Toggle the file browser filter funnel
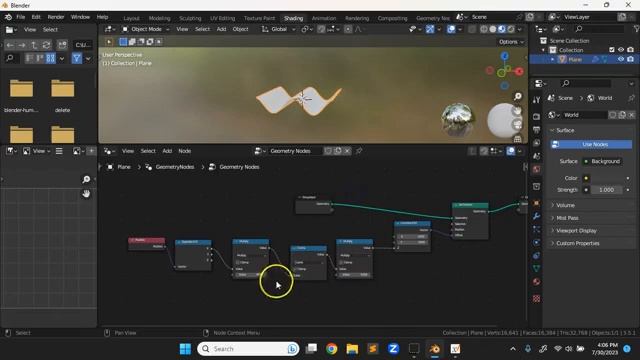This screenshot has height=360, width=640. pyautogui.click(x=76, y=58)
